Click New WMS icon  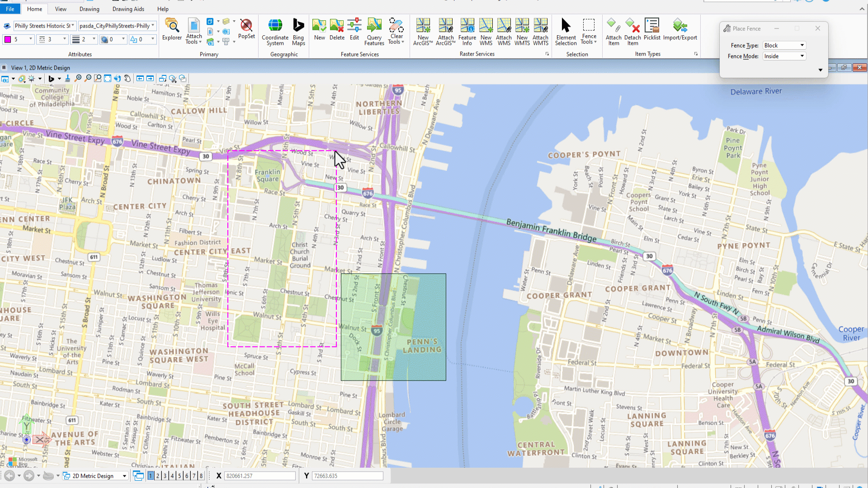click(486, 32)
